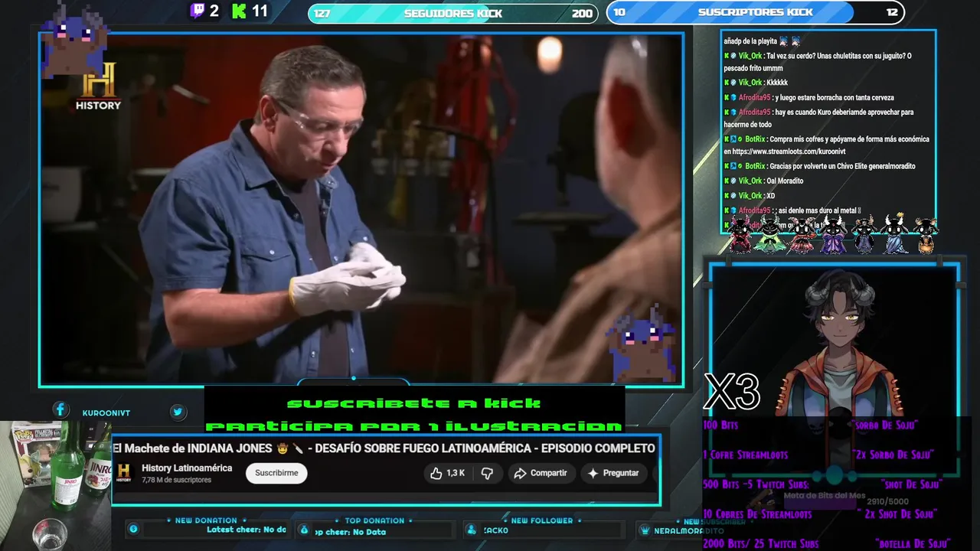Click the Twitch viewer count icon
This screenshot has height=551, width=980.
[x=198, y=11]
